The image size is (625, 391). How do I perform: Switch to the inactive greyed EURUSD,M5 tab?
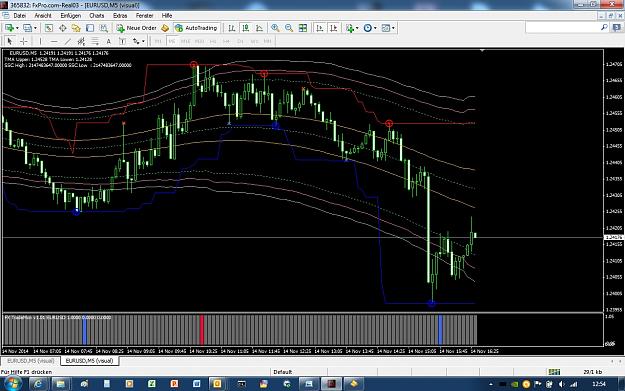coord(30,361)
